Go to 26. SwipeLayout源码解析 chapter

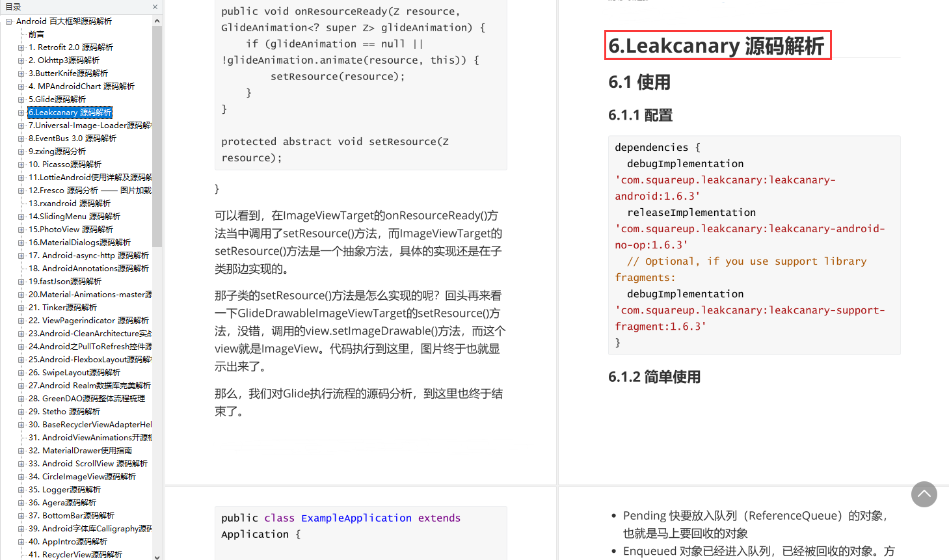[x=74, y=373]
